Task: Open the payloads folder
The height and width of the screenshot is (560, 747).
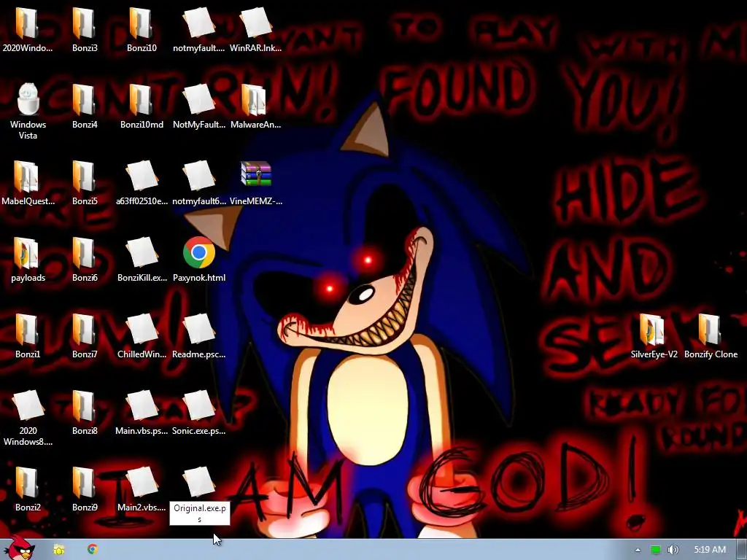Action: [x=27, y=253]
